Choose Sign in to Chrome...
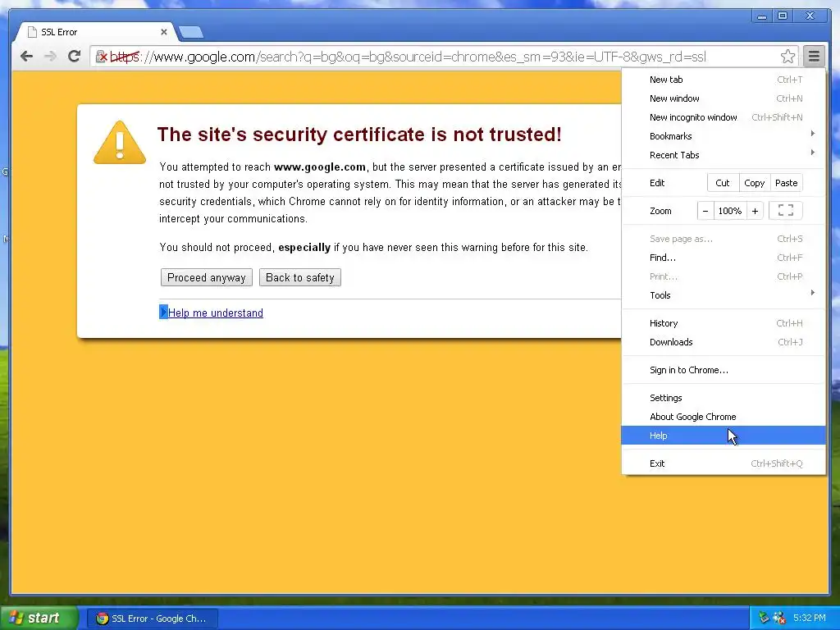The width and height of the screenshot is (840, 630). [724, 370]
